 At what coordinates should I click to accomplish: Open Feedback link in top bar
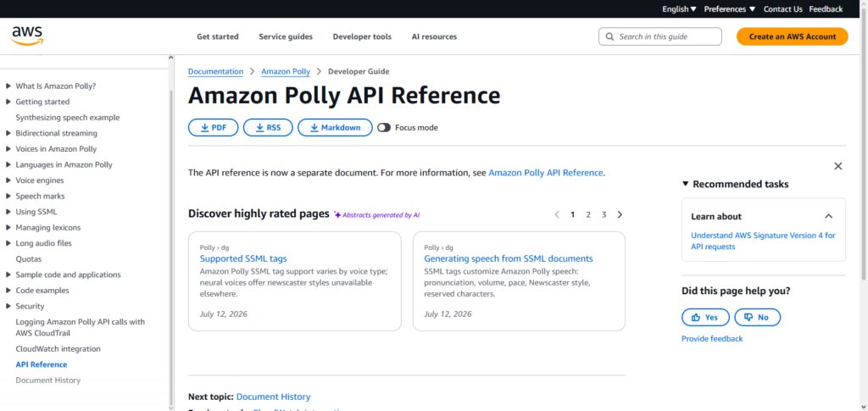click(826, 8)
